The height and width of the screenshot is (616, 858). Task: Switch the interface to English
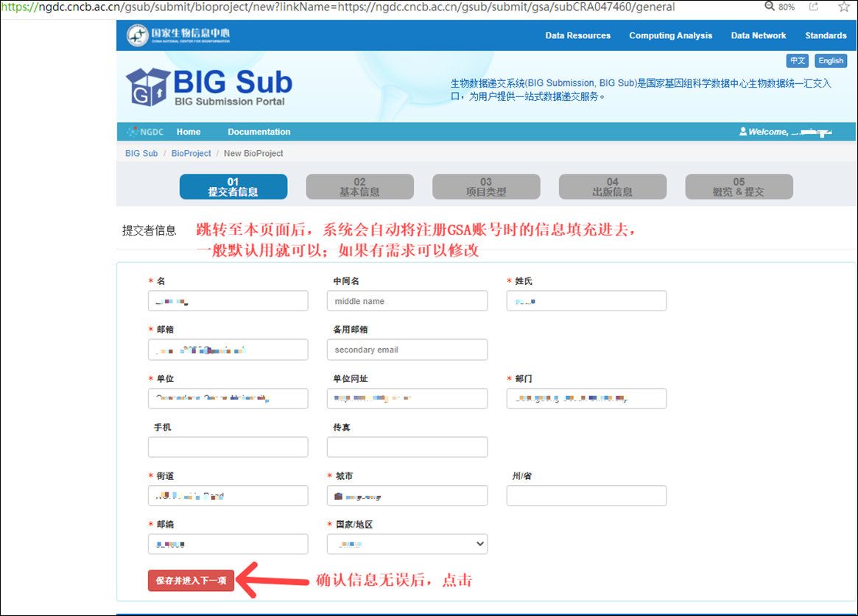[830, 60]
